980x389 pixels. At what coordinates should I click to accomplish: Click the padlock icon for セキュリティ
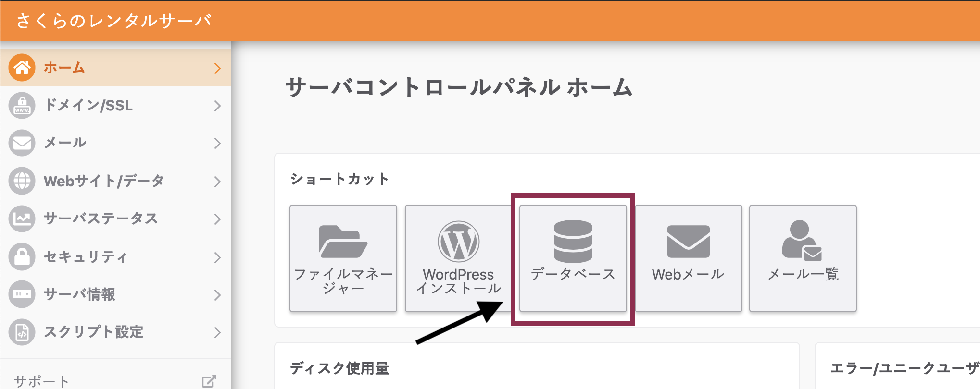[x=22, y=256]
